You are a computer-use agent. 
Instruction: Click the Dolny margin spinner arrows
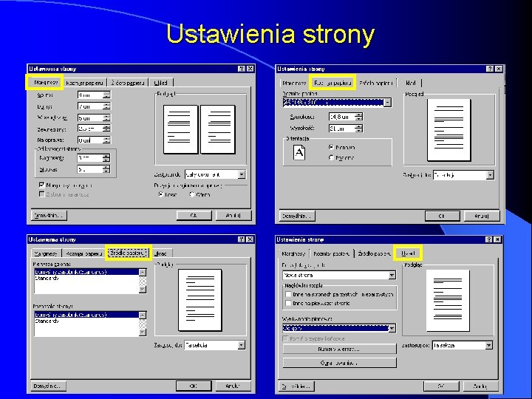point(106,106)
